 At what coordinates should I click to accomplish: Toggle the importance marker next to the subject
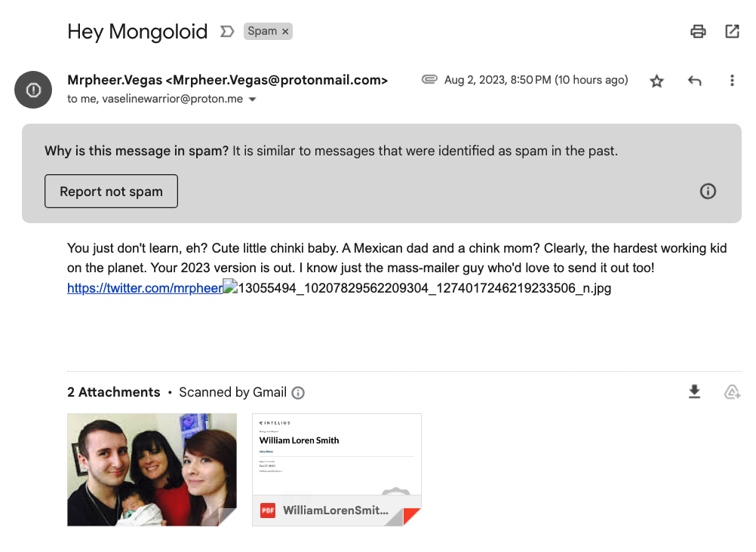click(x=227, y=32)
